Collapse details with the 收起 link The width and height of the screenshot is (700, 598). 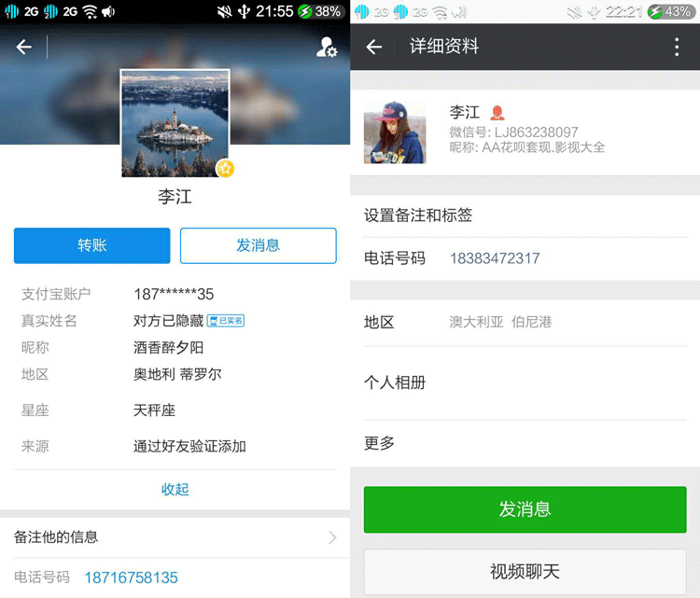(x=175, y=489)
